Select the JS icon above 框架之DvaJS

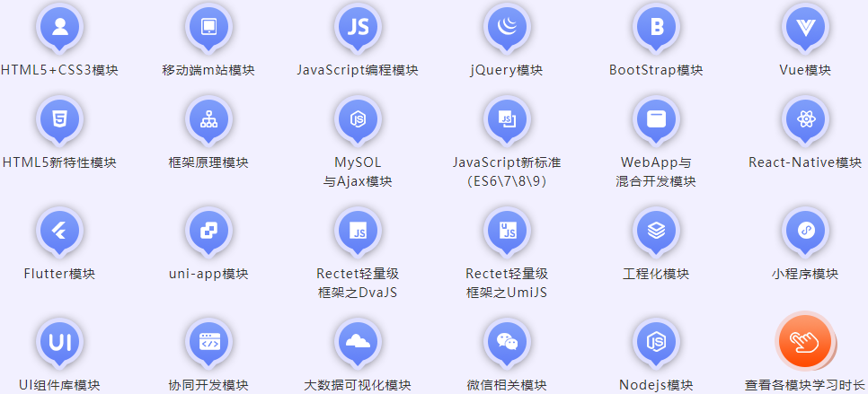(359, 231)
